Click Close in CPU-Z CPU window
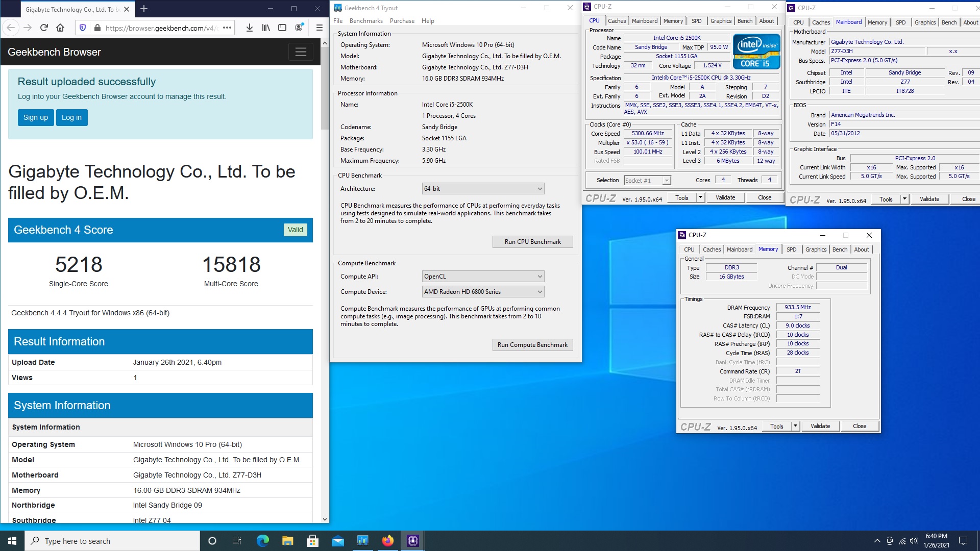The image size is (980, 551). (x=764, y=197)
